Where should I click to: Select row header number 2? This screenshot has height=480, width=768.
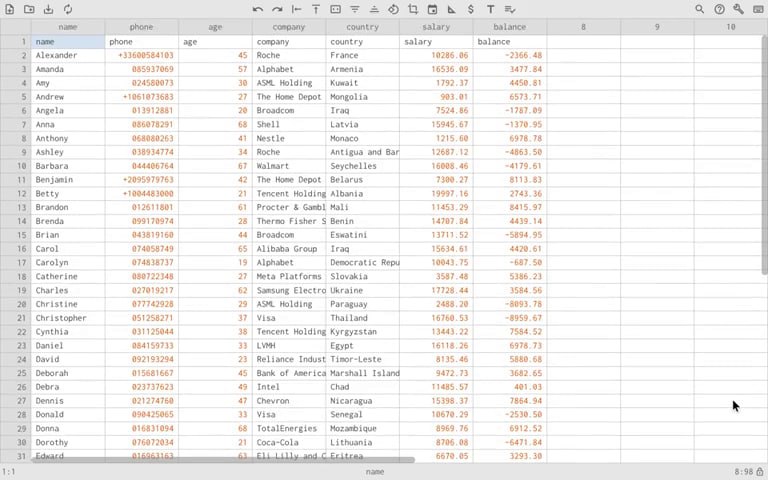(x=16, y=55)
